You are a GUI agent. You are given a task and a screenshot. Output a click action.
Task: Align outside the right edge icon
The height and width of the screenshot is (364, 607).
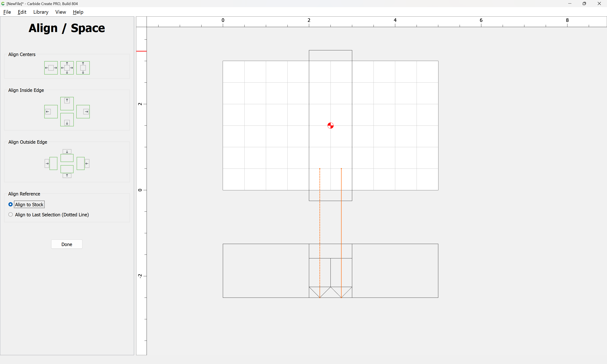(83, 163)
